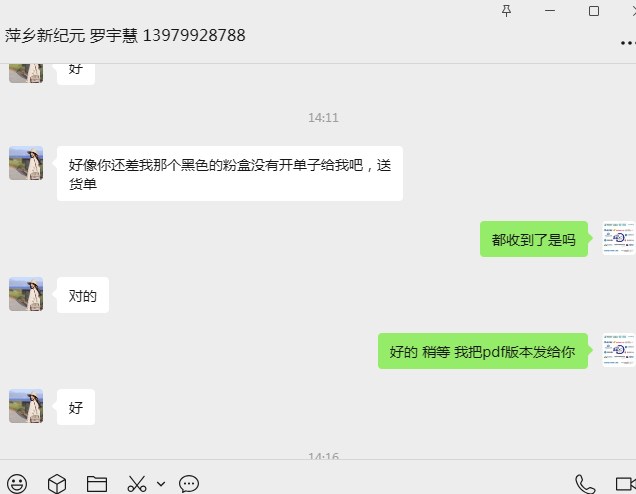636x494 pixels.
Task: Open the emoji picker smiley icon
Action: click(x=17, y=483)
